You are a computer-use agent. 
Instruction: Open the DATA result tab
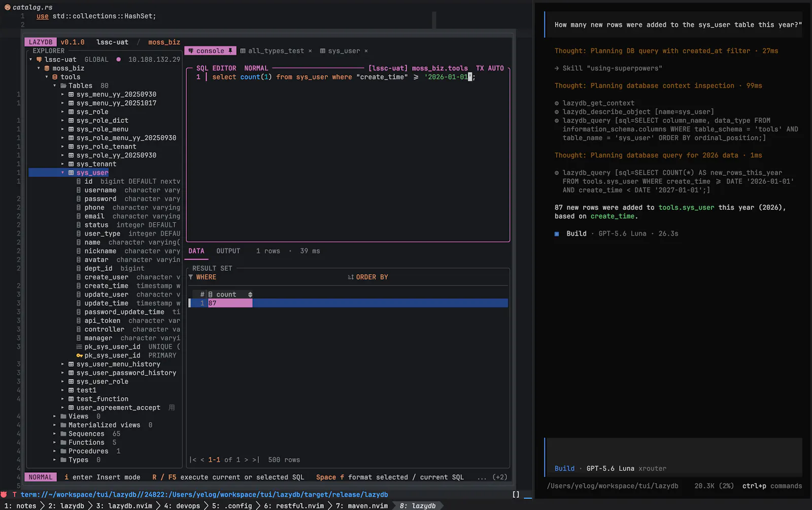click(x=196, y=251)
